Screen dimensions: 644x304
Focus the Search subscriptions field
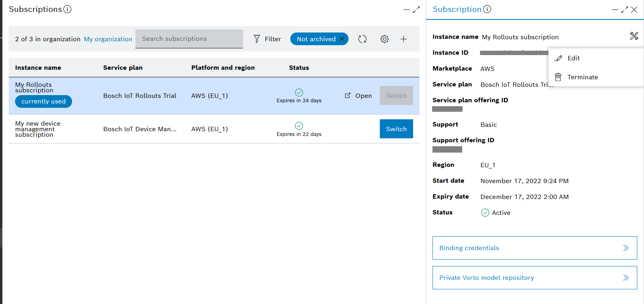coord(189,39)
